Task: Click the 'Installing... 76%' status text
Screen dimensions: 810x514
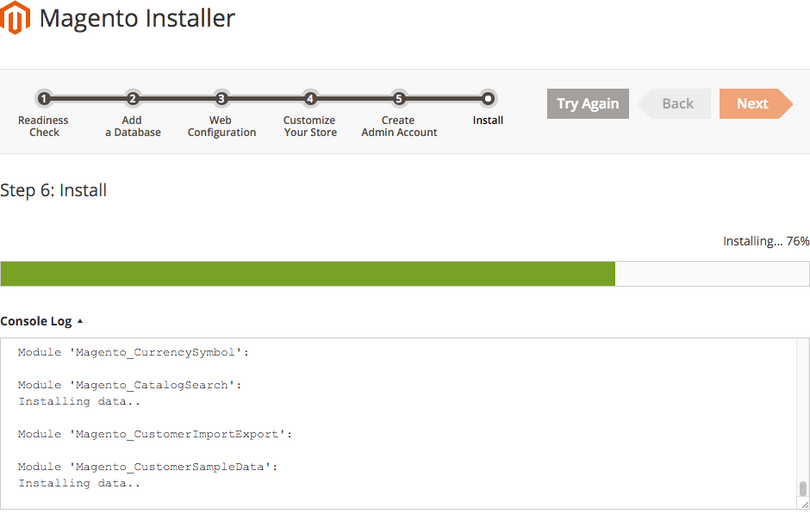Action: tap(766, 241)
